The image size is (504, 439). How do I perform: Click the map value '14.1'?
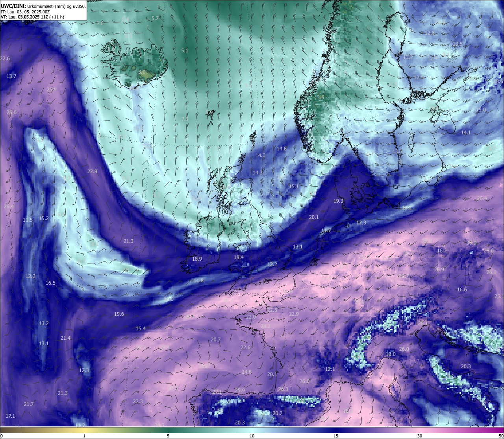[x=466, y=133]
